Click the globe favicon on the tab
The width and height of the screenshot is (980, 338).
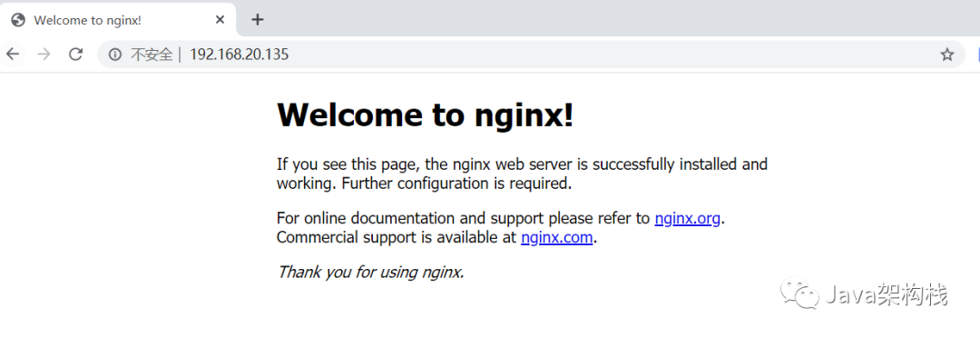coord(19,20)
